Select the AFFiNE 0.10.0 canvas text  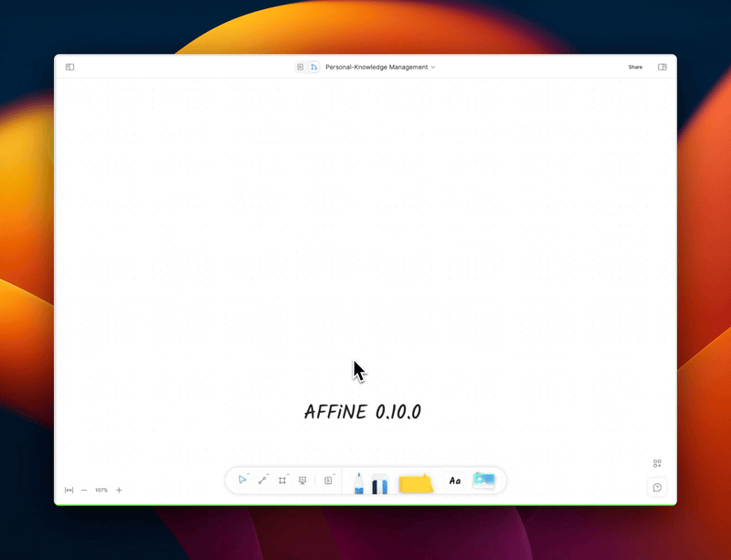(x=363, y=412)
